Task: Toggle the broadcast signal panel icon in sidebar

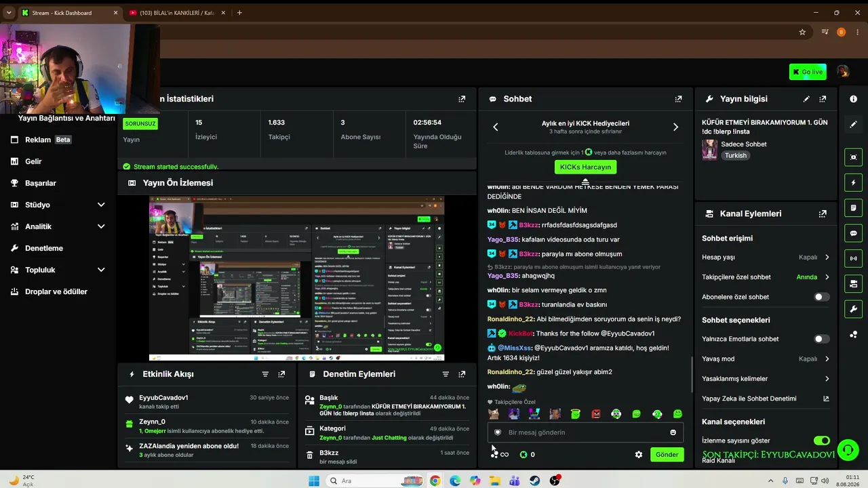Action: (x=853, y=258)
